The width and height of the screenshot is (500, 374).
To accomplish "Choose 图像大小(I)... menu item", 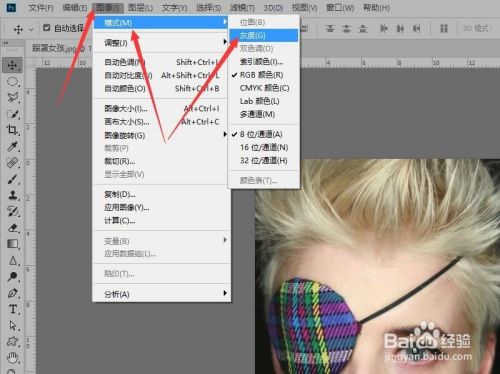I will 161,108.
